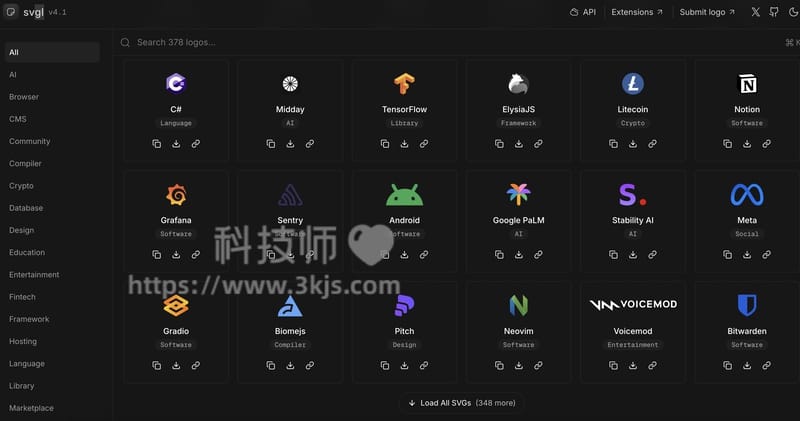The height and width of the screenshot is (421, 800).
Task: Open the Extensions link
Action: [637, 12]
